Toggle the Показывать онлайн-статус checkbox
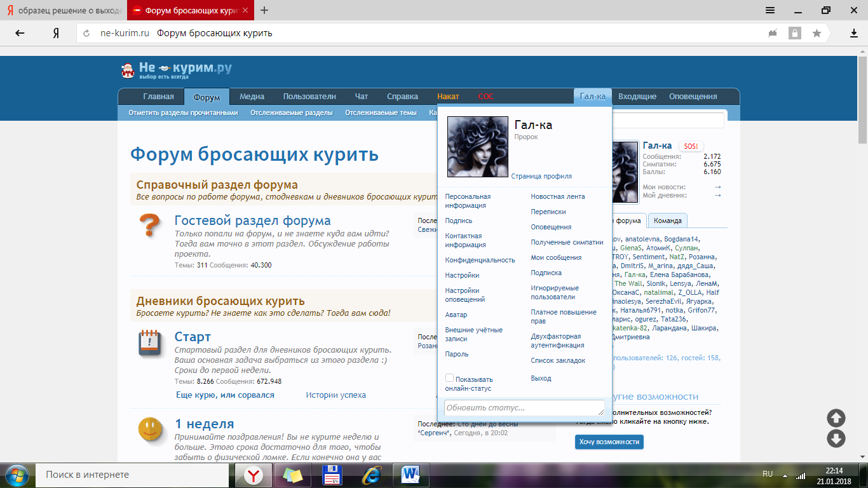 pyautogui.click(x=449, y=378)
